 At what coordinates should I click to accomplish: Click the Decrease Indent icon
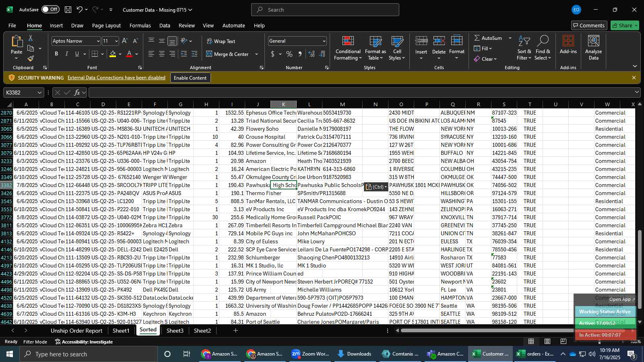coord(184,54)
